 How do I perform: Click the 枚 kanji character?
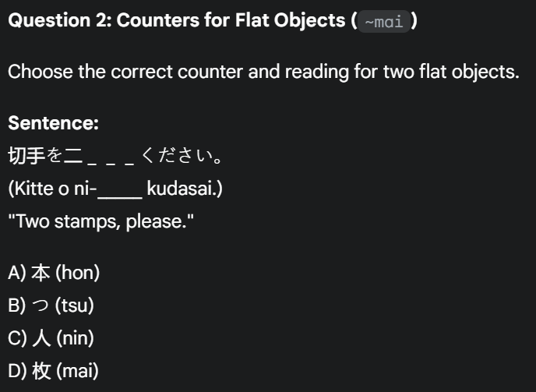coord(41,371)
